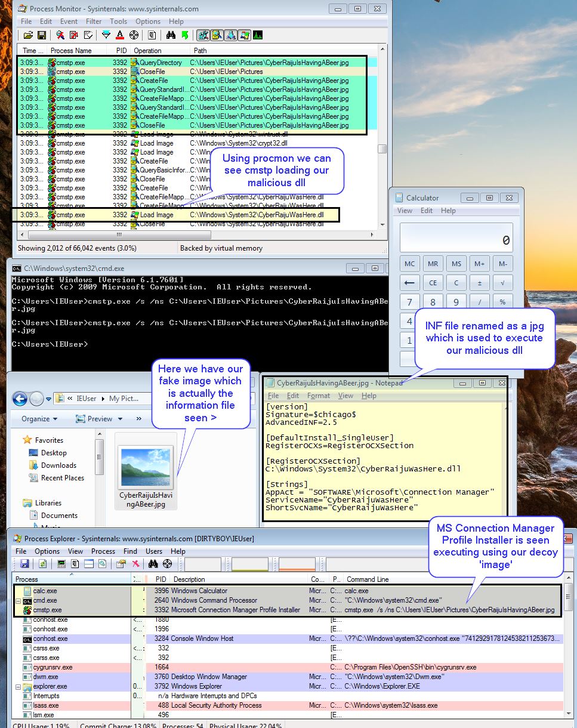Select CyberRaijuIsHavingABeer.jpg thumbnail in Explorer
Image resolution: width=577 pixels, height=728 pixels.
146,471
